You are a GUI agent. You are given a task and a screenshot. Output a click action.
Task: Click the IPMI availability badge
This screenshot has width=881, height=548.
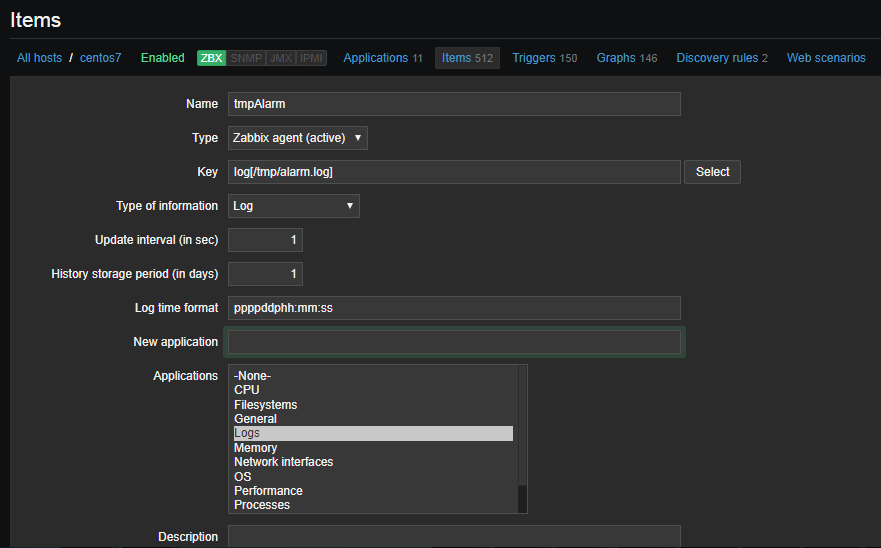point(313,58)
